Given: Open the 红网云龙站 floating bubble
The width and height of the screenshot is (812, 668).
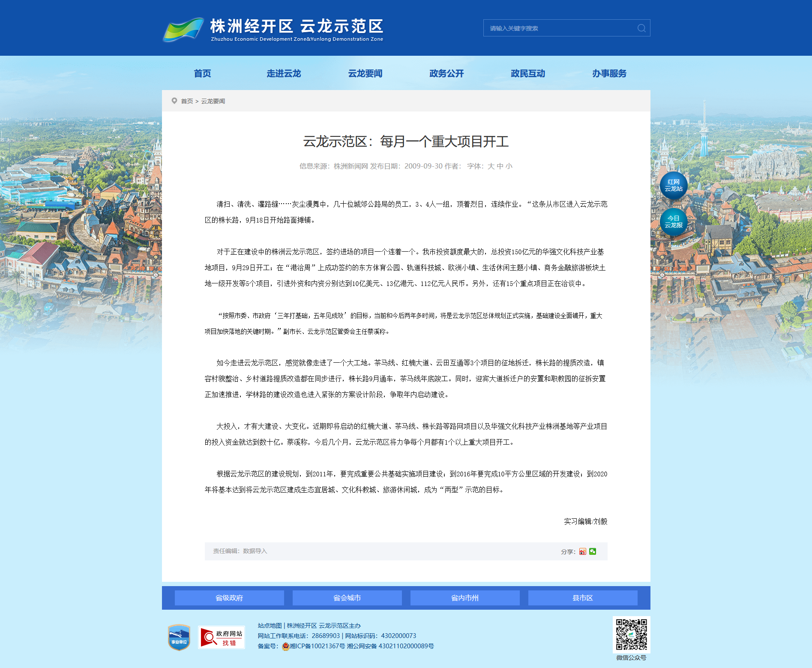Looking at the screenshot, I should click(673, 186).
